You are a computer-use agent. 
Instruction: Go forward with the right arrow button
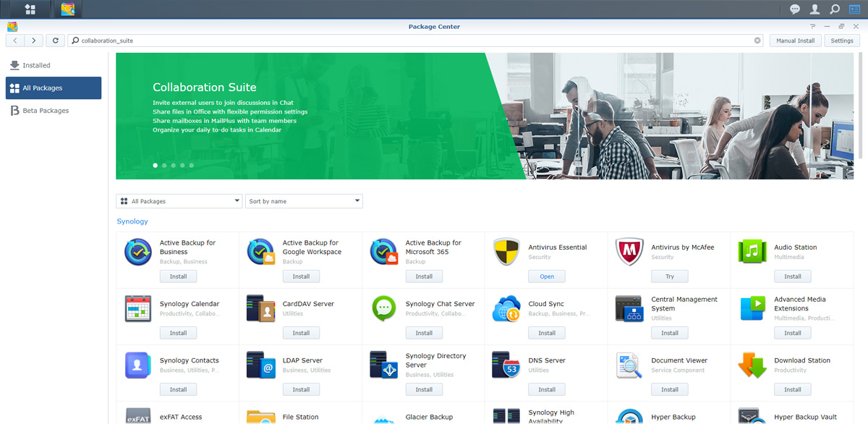pos(35,41)
